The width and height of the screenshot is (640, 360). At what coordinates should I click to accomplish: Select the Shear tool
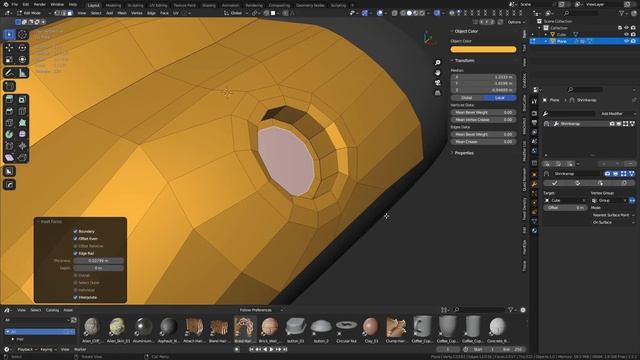(9, 158)
